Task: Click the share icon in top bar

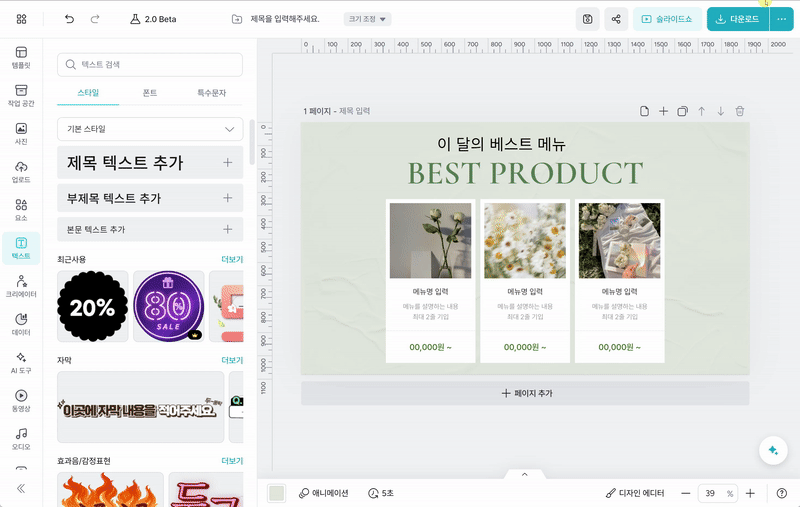Action: coord(616,19)
